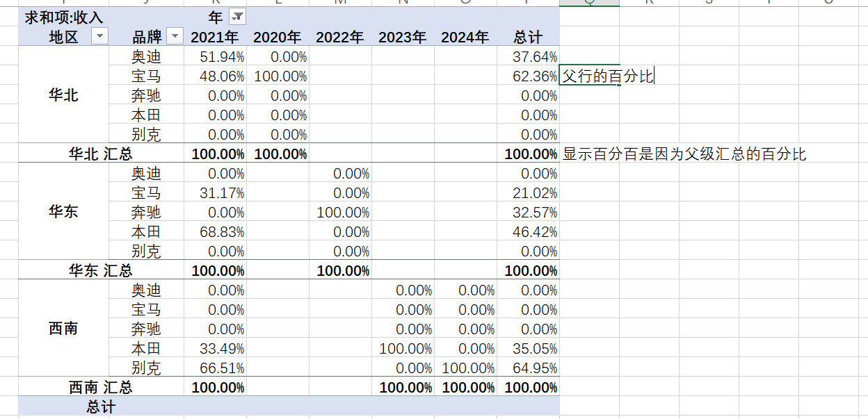Click the 37.64% total cell
868x419 pixels.
click(x=528, y=56)
